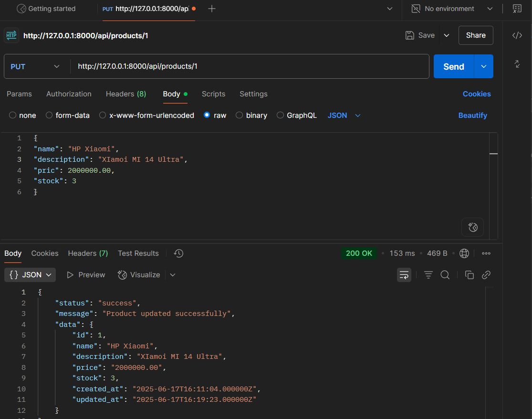
Task: Open the response history clock icon
Action: (x=178, y=253)
